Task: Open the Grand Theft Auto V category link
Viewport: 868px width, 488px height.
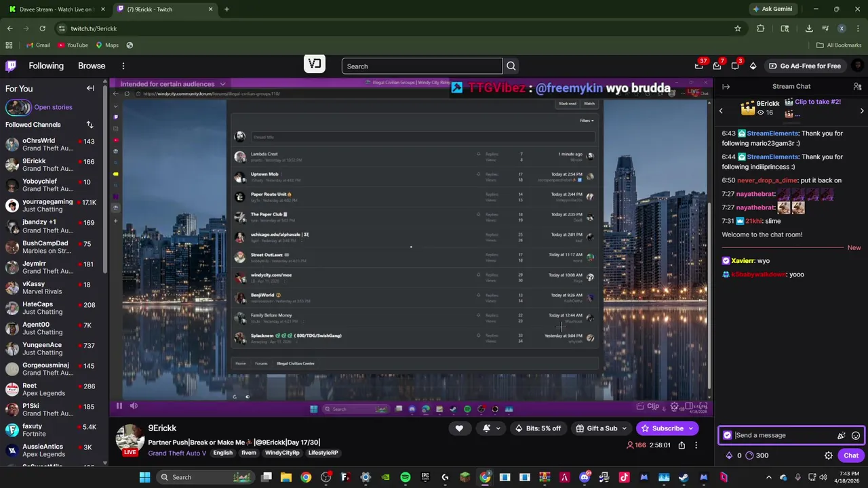Action: click(177, 453)
